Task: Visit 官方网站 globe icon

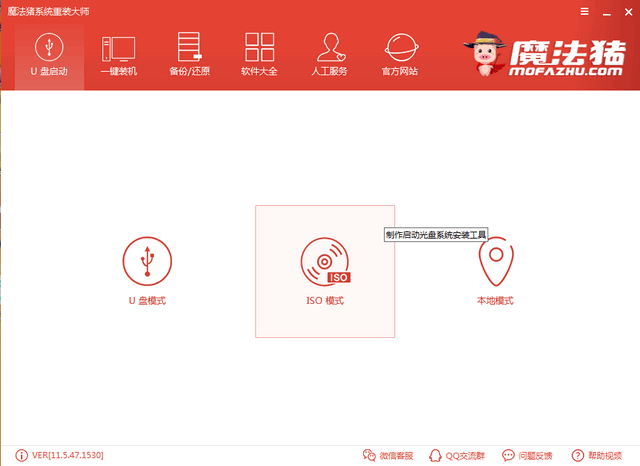Action: pyautogui.click(x=400, y=55)
